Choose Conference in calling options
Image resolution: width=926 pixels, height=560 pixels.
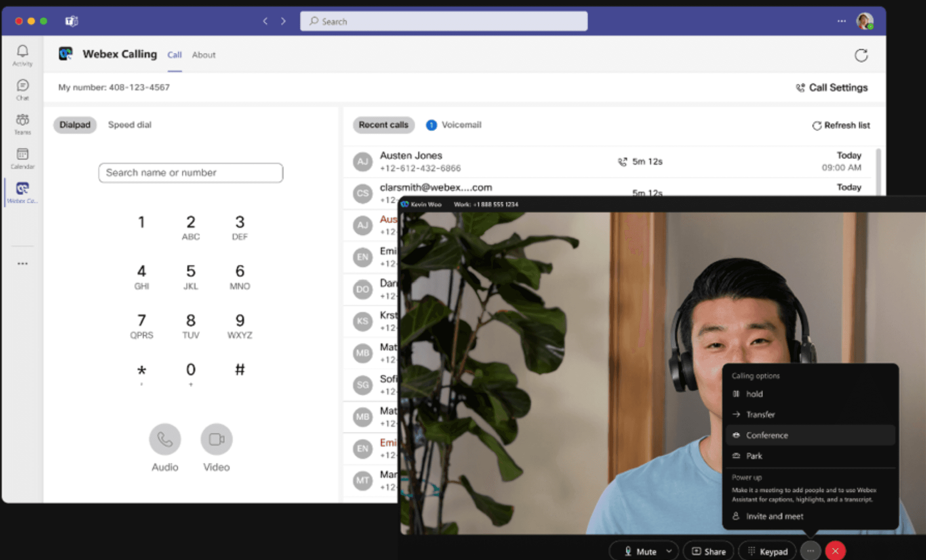(x=810, y=435)
